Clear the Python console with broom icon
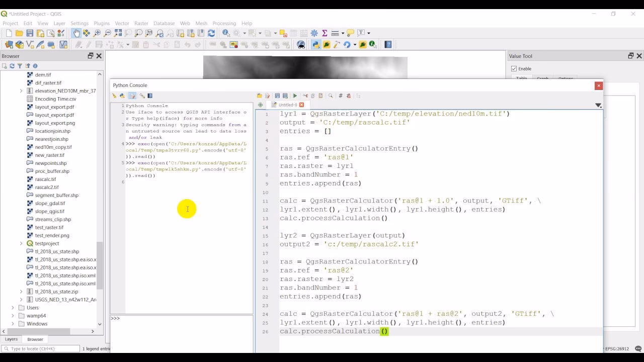The image size is (644, 362). click(x=114, y=96)
